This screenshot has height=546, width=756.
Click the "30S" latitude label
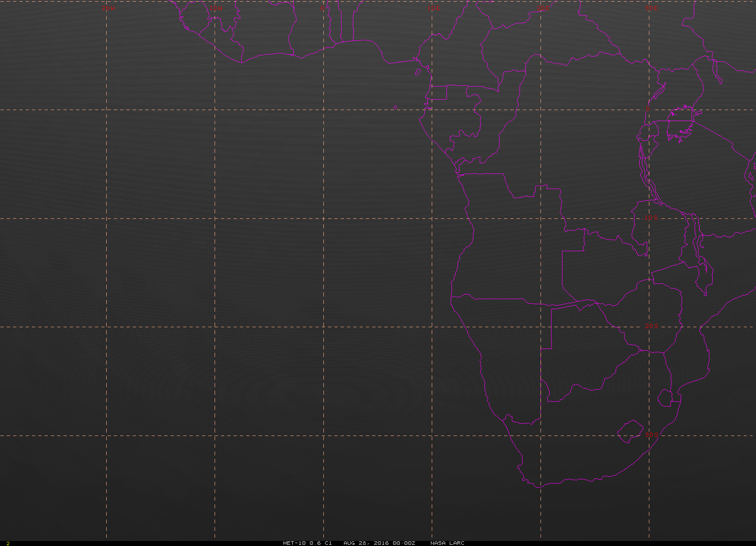coord(651,435)
